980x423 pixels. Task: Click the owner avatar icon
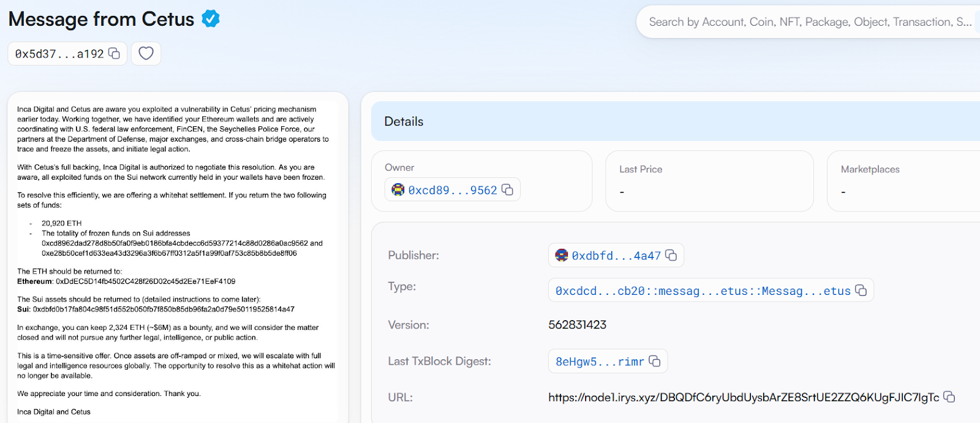tap(398, 190)
